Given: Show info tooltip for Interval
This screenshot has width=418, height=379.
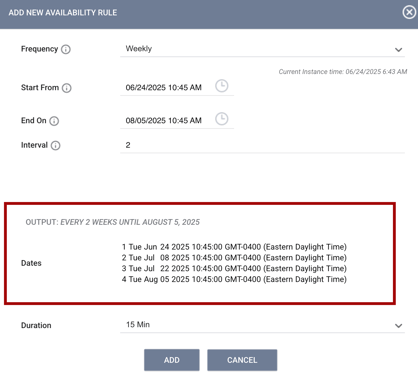Looking at the screenshot, I should (55, 146).
